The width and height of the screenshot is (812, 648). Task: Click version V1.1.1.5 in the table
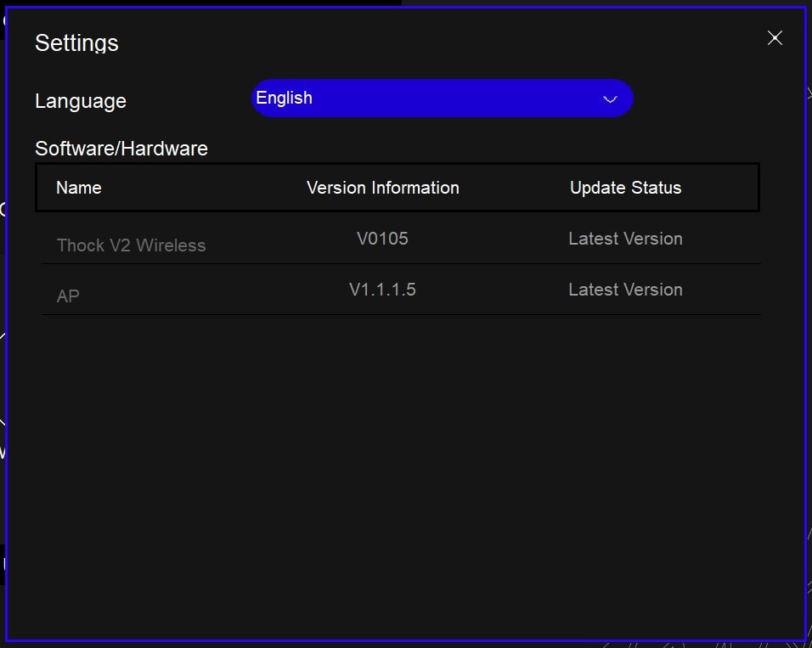coord(382,290)
